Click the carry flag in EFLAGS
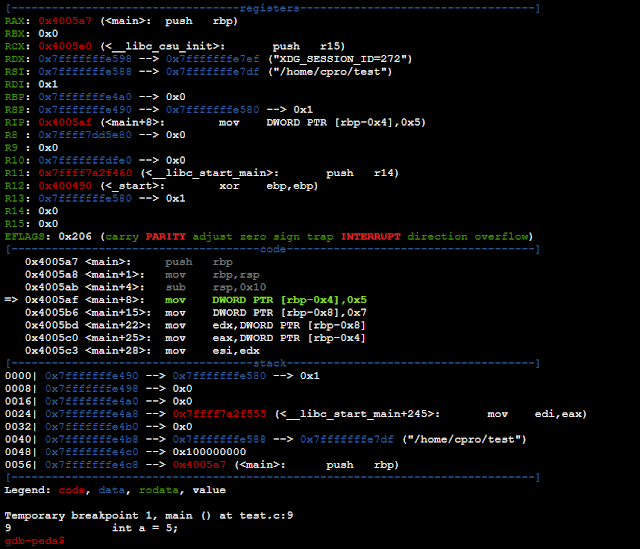This screenshot has width=640, height=549. (x=122, y=236)
